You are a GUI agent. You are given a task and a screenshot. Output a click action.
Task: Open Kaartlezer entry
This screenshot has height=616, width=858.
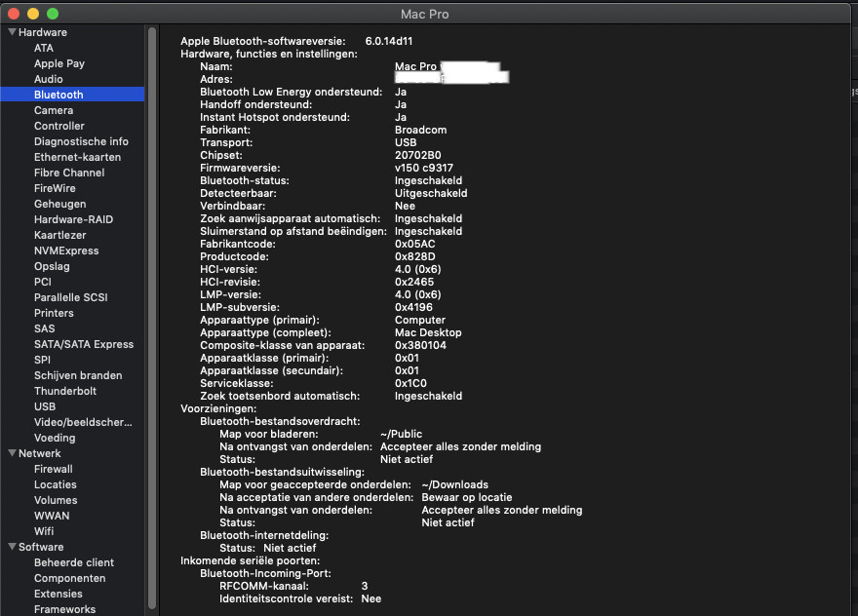59,235
